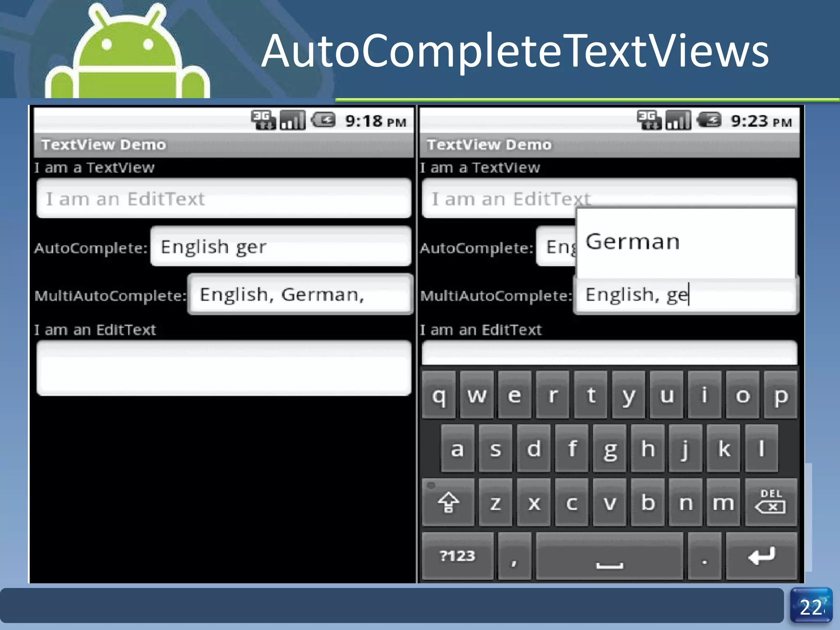Tap the 'b' key on keyboard
The width and height of the screenshot is (840, 630).
point(648,502)
